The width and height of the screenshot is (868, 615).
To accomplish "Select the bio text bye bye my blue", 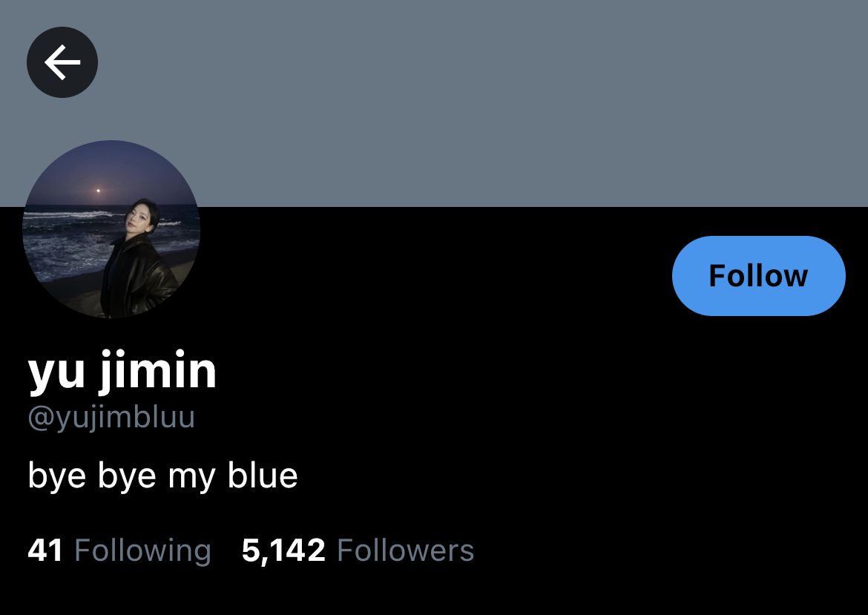I will [x=162, y=476].
